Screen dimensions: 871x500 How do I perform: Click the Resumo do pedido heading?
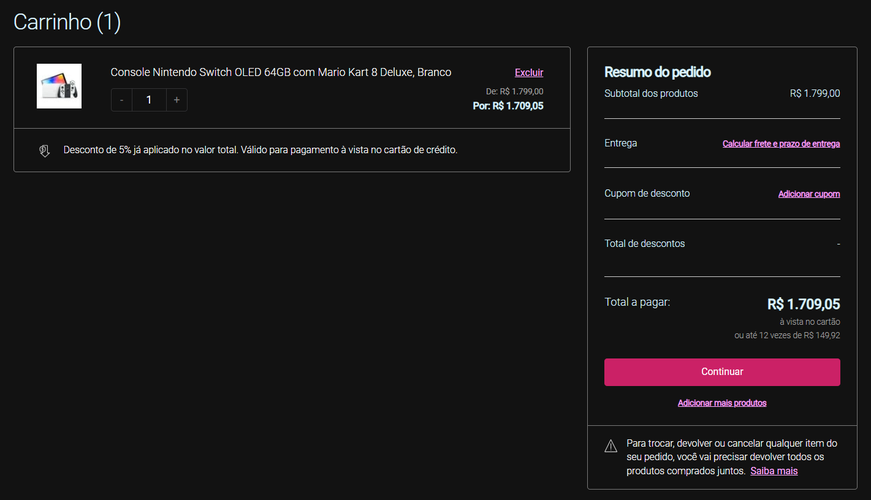point(657,72)
